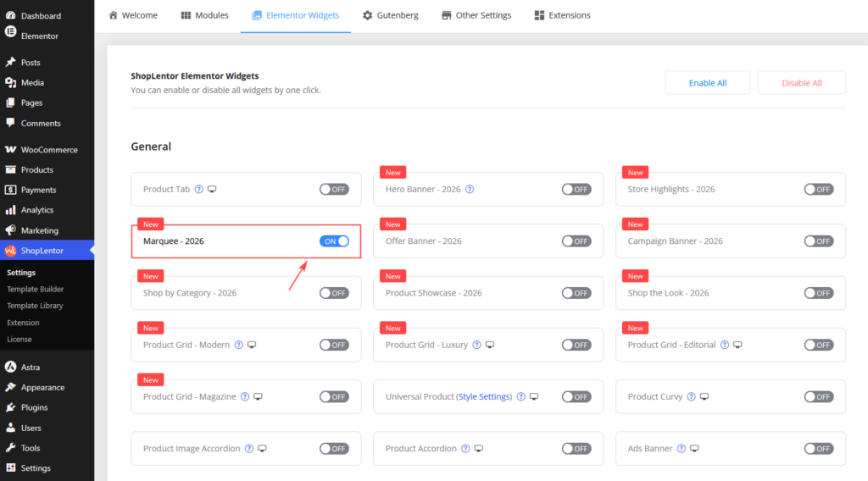The width and height of the screenshot is (868, 481).
Task: Click the Enable All button
Action: (708, 83)
